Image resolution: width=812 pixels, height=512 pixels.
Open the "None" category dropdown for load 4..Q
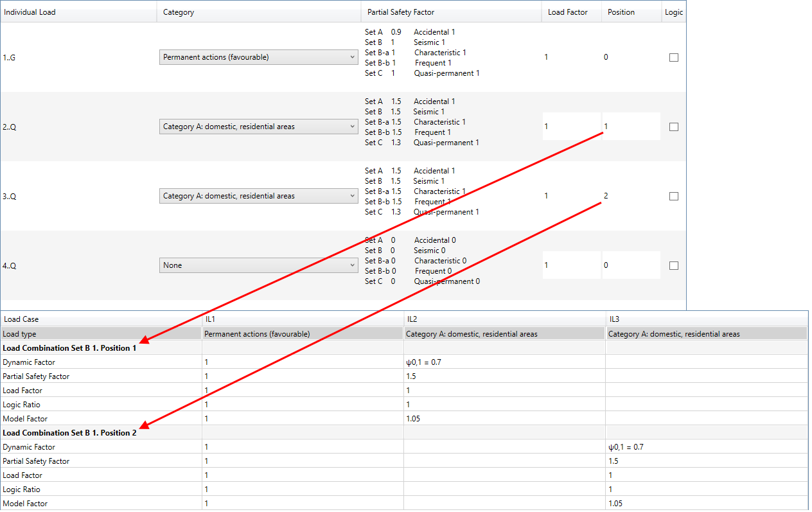coord(258,265)
